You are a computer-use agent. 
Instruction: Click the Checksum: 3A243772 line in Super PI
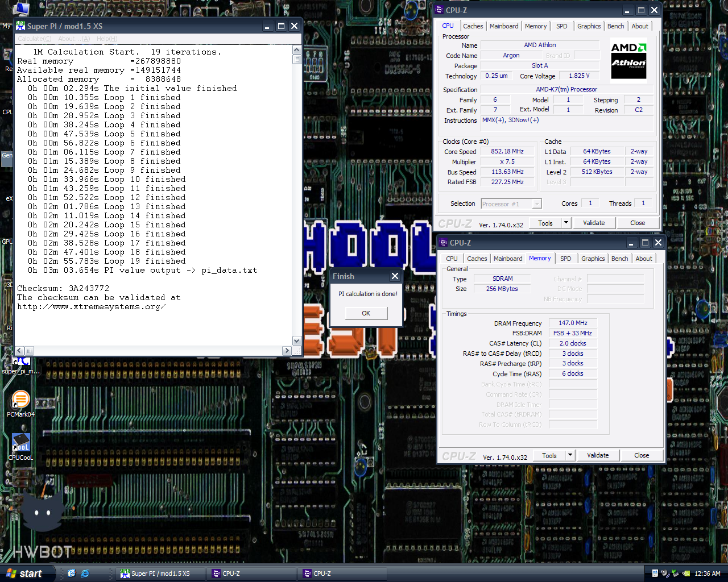(63, 288)
